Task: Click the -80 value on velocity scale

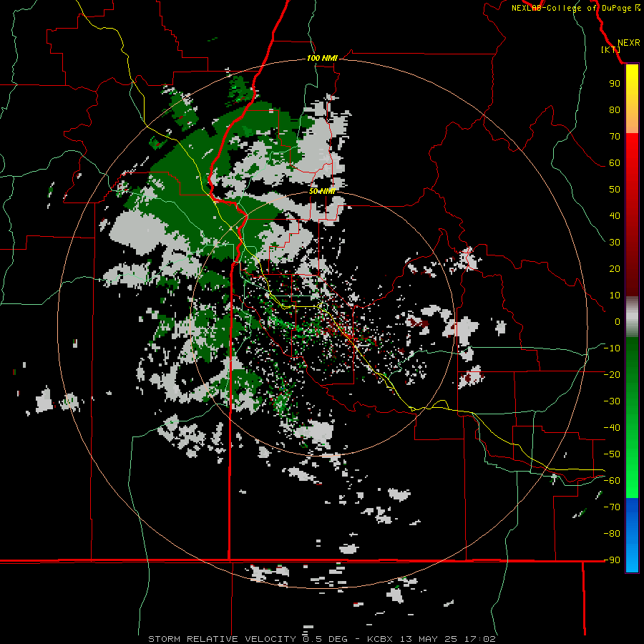Action: pyautogui.click(x=612, y=534)
